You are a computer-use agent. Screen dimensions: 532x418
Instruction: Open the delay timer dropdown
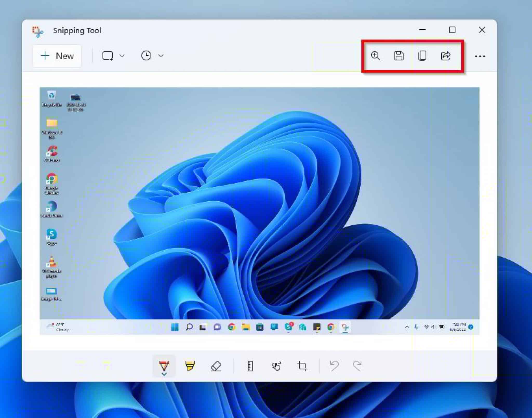(x=152, y=56)
